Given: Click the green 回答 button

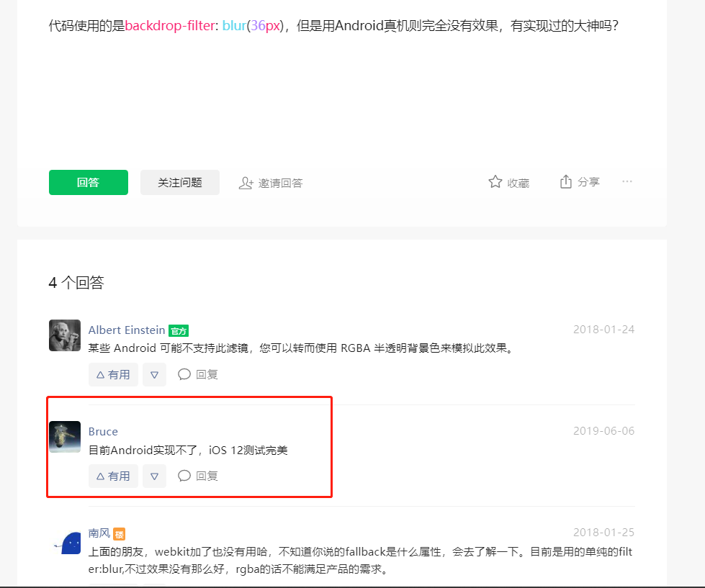Looking at the screenshot, I should coord(88,182).
